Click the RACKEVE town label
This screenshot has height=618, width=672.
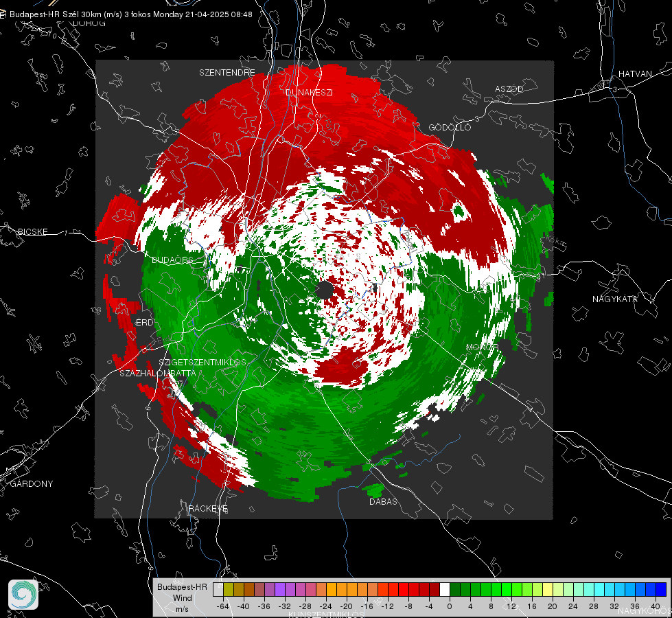tap(208, 508)
